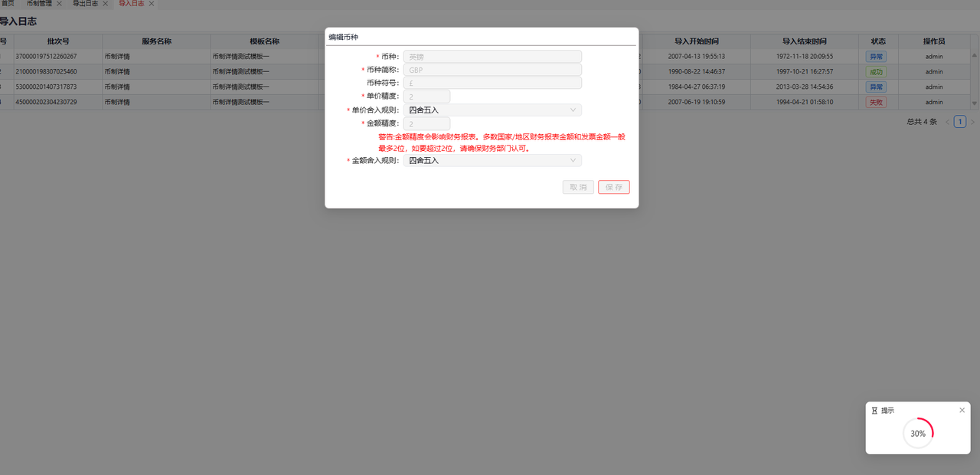
Task: Open the 金额舍入规则 dropdown
Action: pyautogui.click(x=492, y=160)
